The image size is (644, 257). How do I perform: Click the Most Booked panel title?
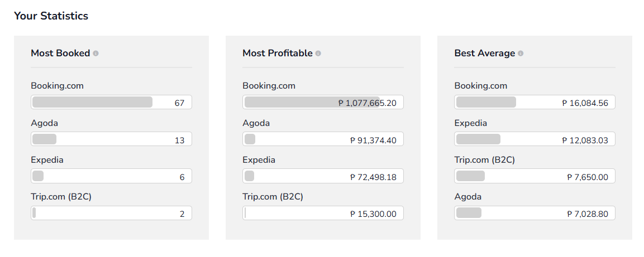pos(60,54)
